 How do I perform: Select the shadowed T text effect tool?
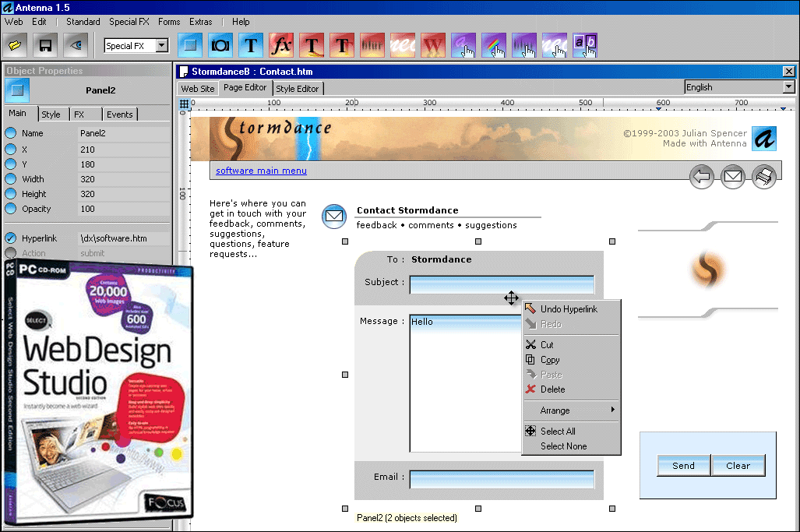[342, 45]
